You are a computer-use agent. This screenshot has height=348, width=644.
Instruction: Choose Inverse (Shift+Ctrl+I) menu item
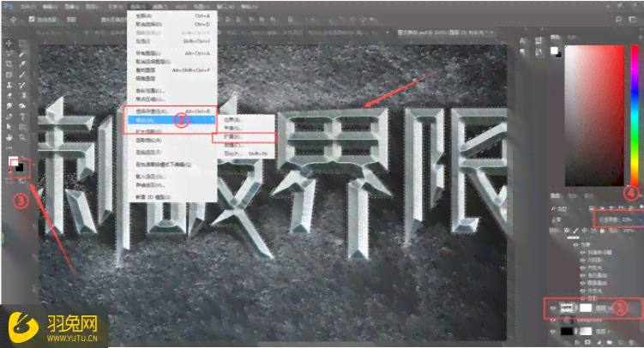[x=172, y=41]
